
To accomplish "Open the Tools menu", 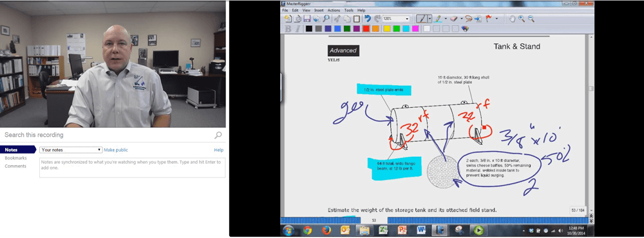I will (348, 10).
